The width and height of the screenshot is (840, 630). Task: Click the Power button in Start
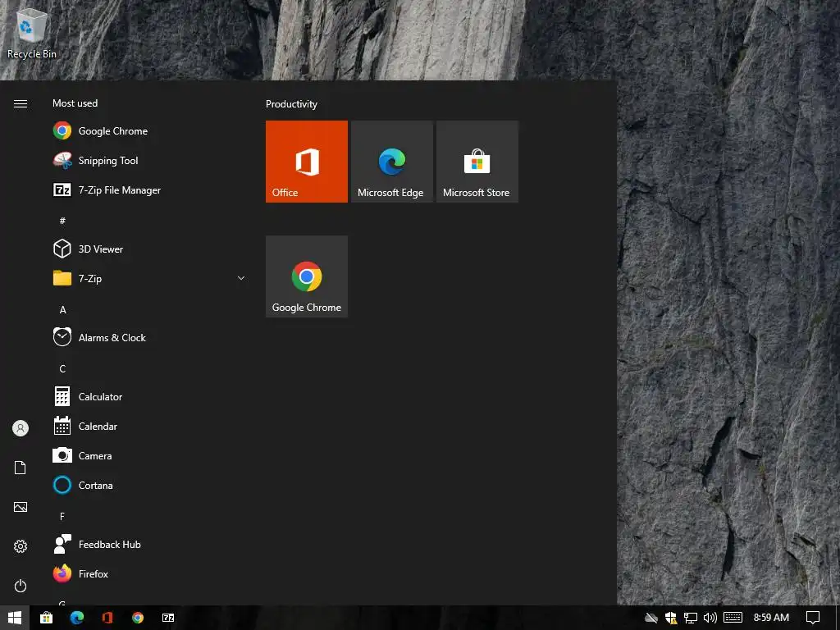point(21,586)
